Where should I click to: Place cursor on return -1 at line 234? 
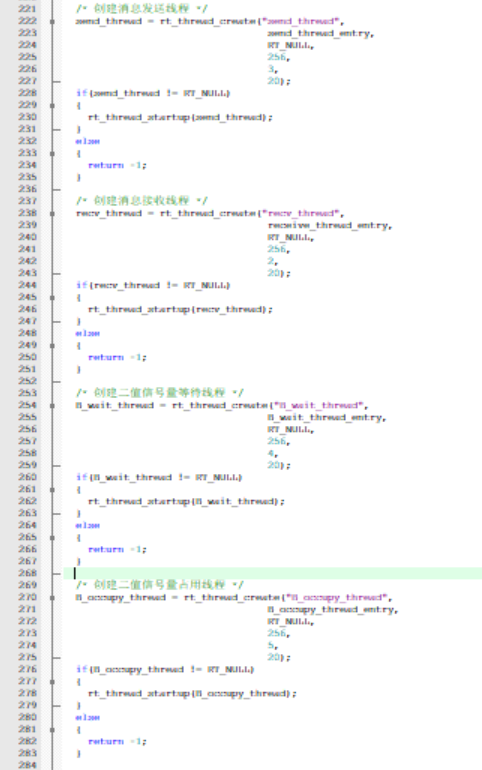[117, 165]
